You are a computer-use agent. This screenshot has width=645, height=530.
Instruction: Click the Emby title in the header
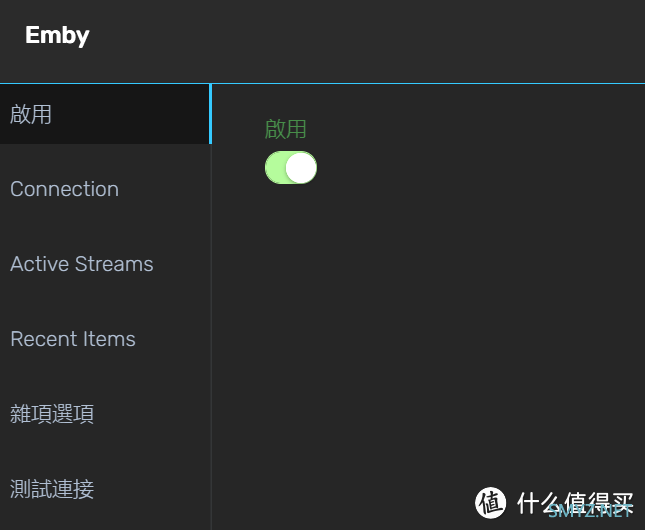tap(57, 35)
